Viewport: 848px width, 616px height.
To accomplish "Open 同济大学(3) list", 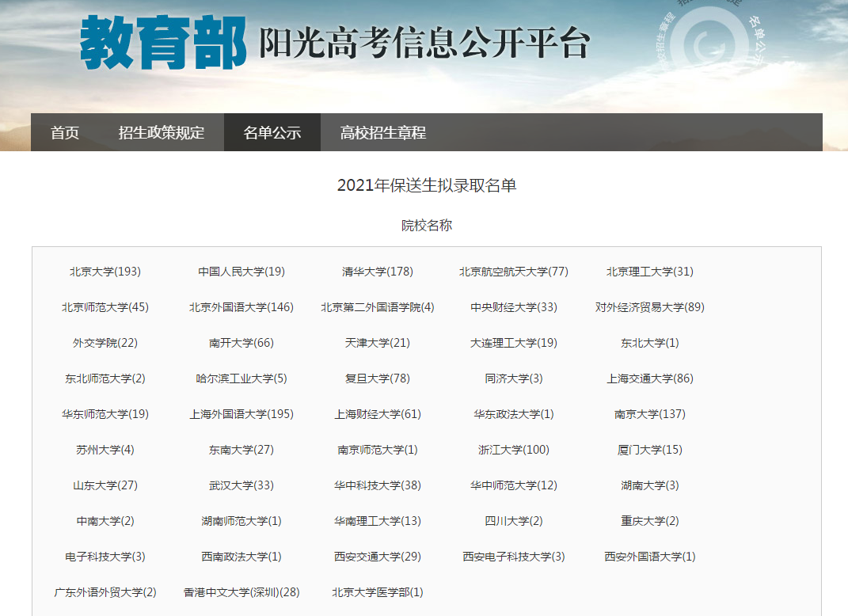I will (x=514, y=378).
